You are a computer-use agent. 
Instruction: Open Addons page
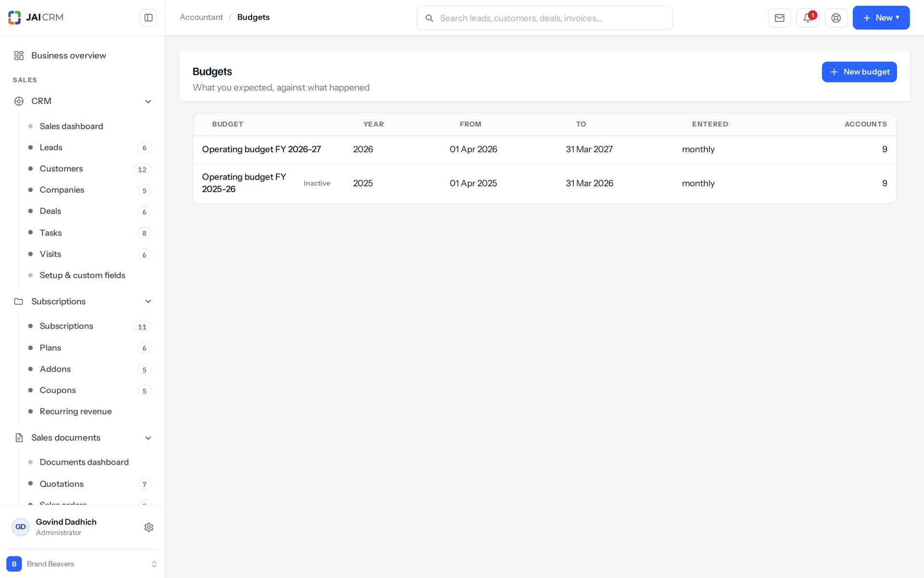90,369
